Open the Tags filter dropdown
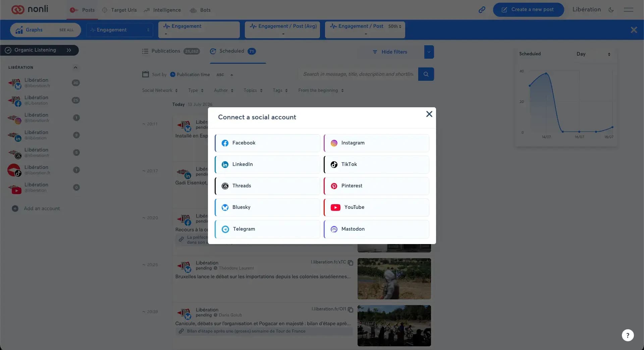Viewport: 644px width, 350px height. pos(280,91)
